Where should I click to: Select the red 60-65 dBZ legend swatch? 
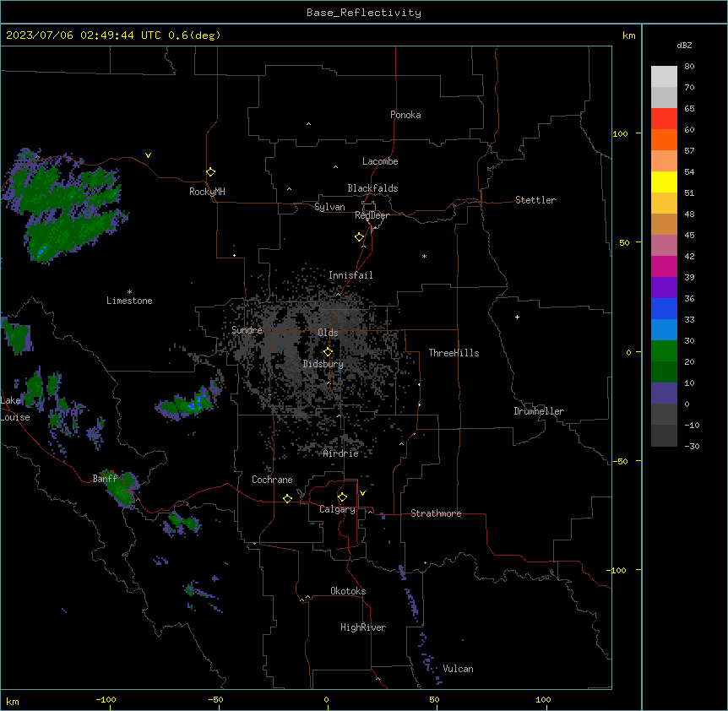(664, 118)
